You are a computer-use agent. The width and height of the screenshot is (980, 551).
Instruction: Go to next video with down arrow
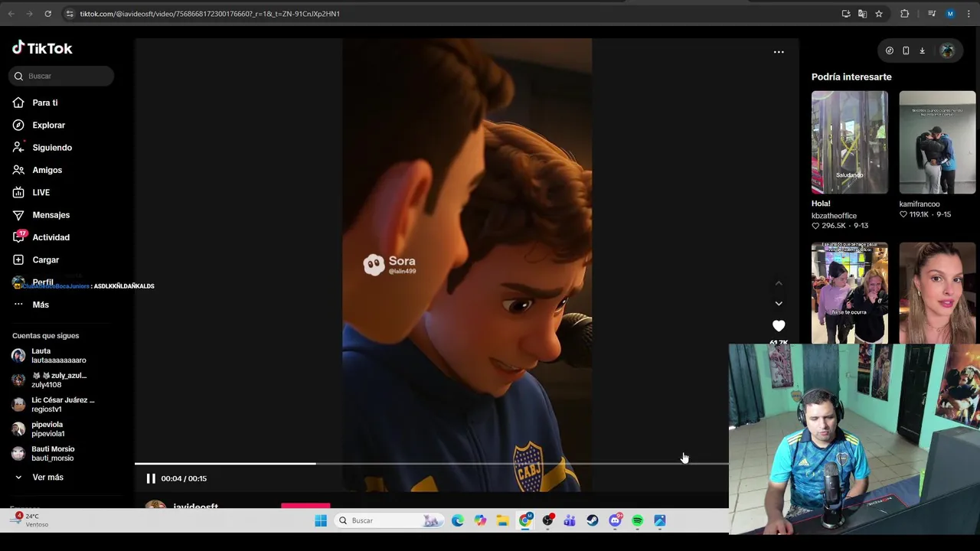pos(779,304)
